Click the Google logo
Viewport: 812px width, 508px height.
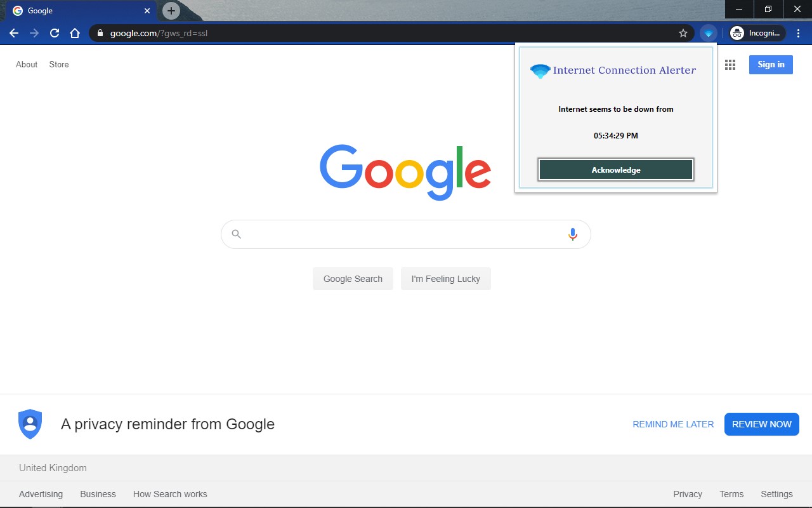[405, 173]
